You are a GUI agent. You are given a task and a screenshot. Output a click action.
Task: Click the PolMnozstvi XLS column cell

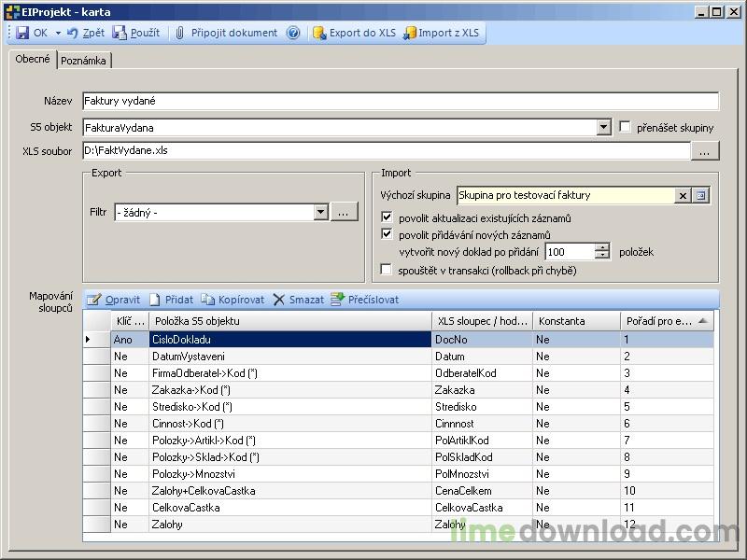(482, 474)
